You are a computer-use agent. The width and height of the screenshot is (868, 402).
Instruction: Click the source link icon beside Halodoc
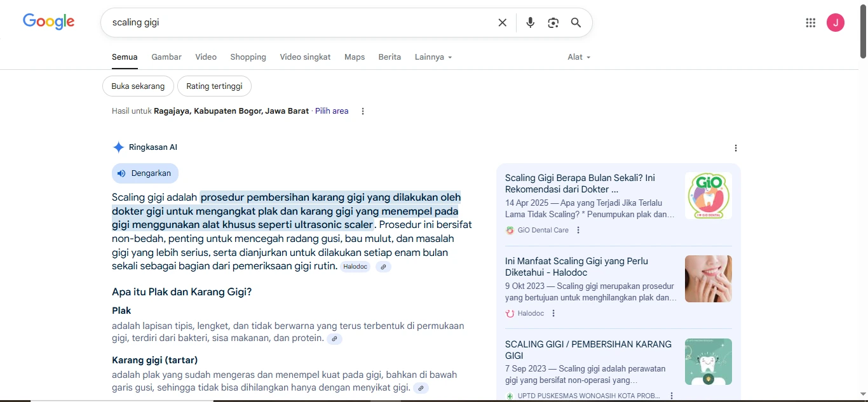click(383, 267)
